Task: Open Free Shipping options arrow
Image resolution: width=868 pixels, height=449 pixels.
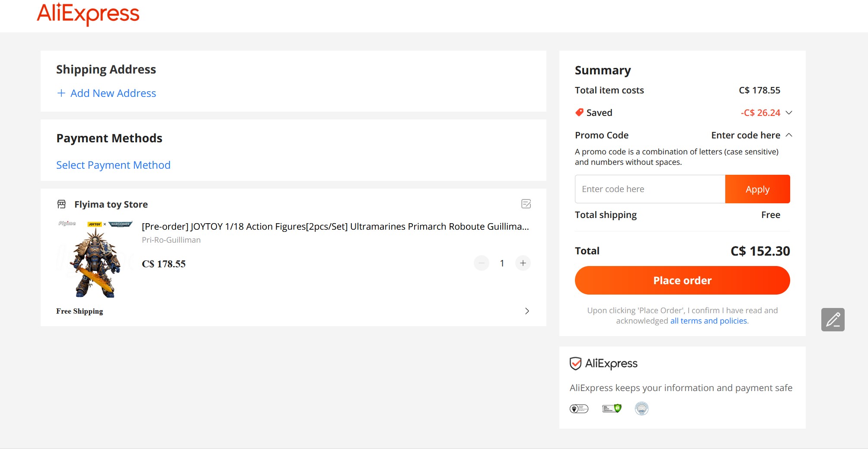Action: click(527, 311)
